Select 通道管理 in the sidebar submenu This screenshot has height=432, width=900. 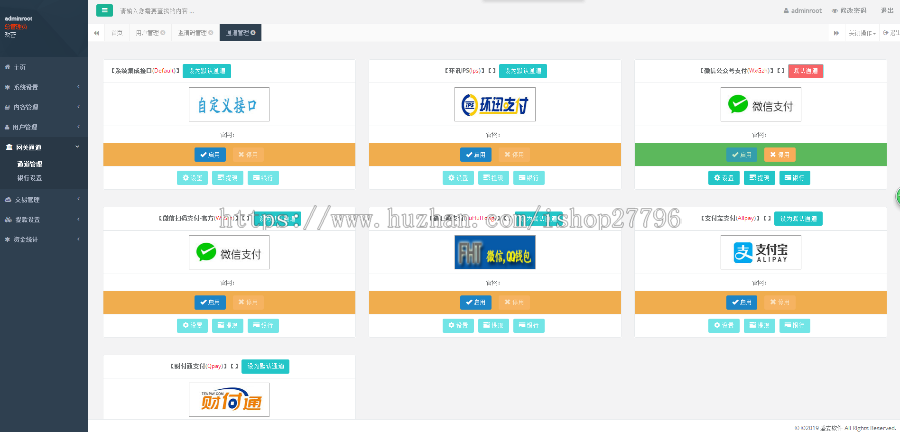click(x=29, y=164)
